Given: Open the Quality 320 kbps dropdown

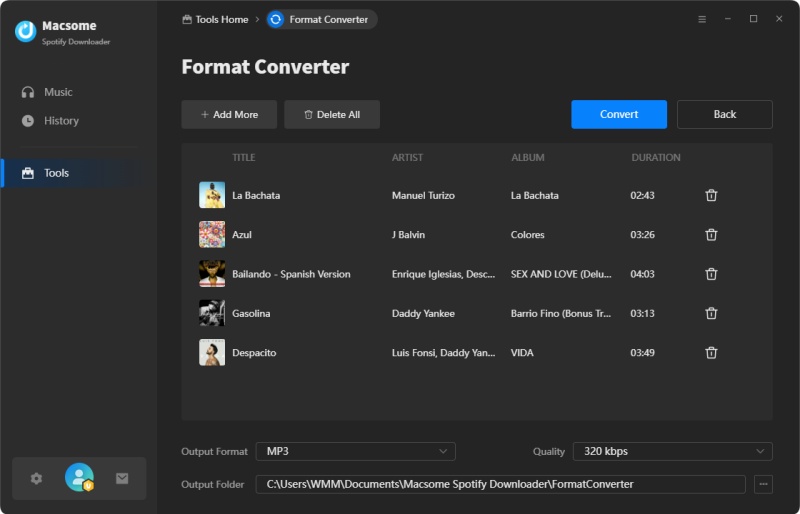Looking at the screenshot, I should pyautogui.click(x=672, y=451).
